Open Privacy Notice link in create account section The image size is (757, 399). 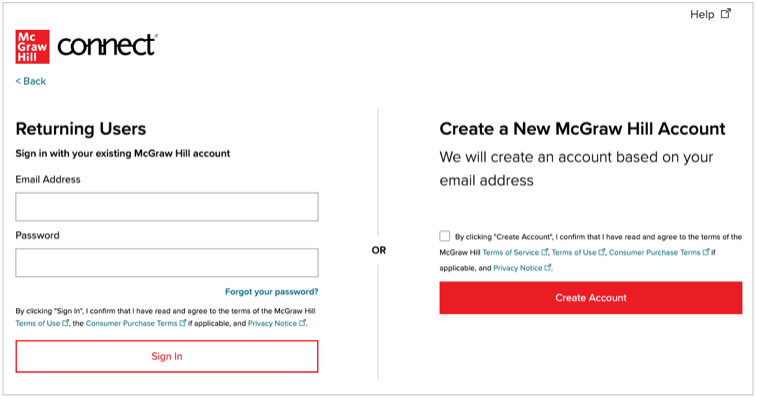(x=518, y=268)
